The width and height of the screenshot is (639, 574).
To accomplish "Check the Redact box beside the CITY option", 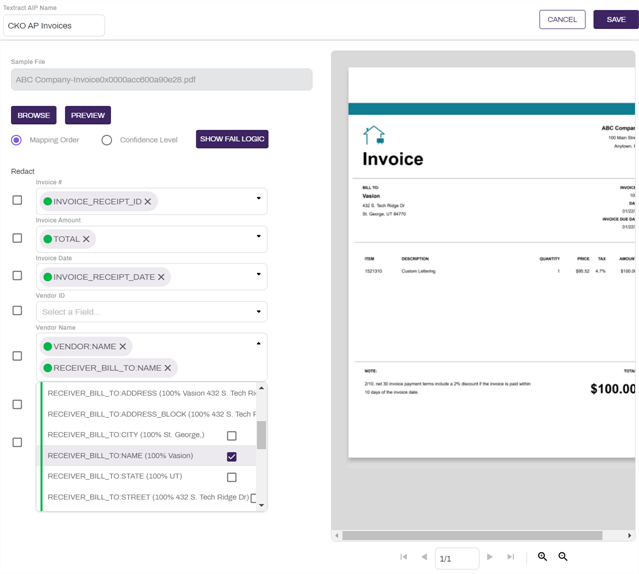I will [x=17, y=442].
